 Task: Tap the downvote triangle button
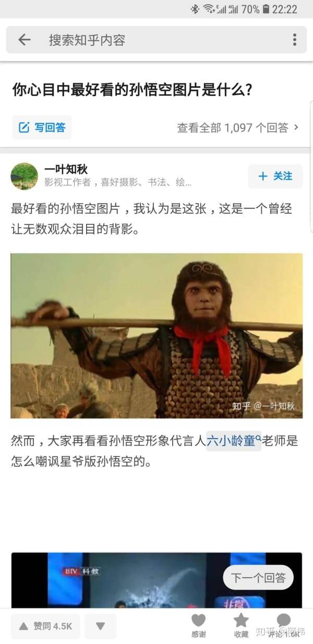point(101,626)
